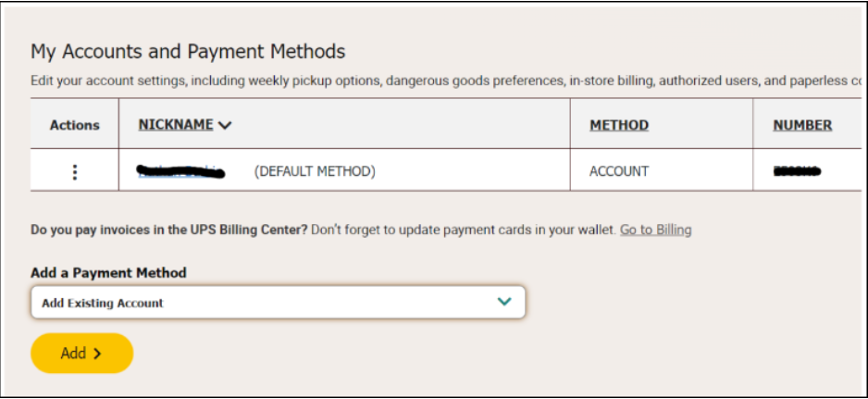
Task: Select the ACCOUNT method cell
Action: (x=619, y=171)
